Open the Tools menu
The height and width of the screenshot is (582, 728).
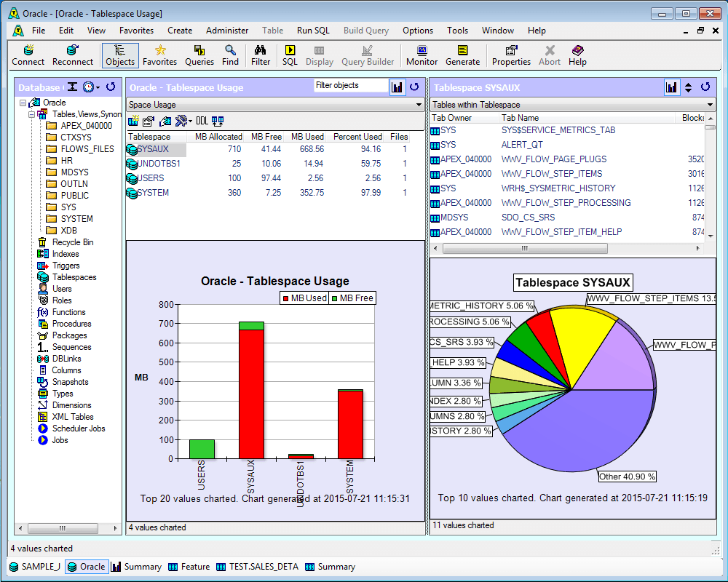457,31
